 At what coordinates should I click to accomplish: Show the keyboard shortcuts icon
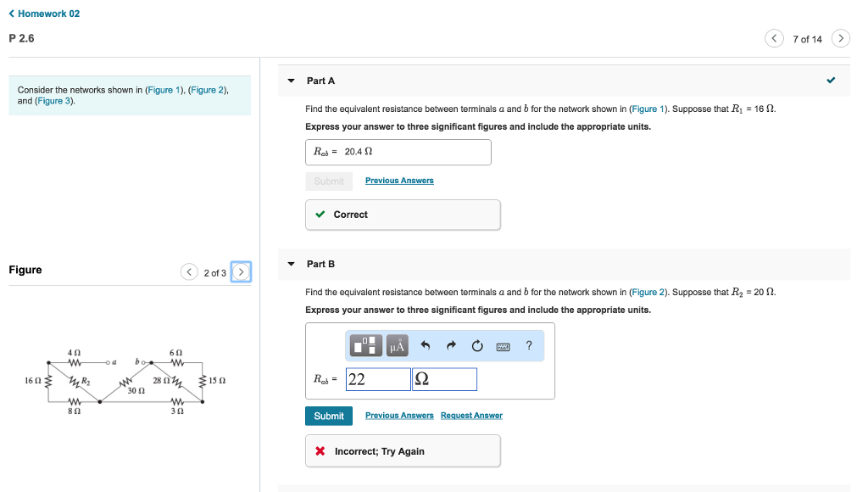503,345
